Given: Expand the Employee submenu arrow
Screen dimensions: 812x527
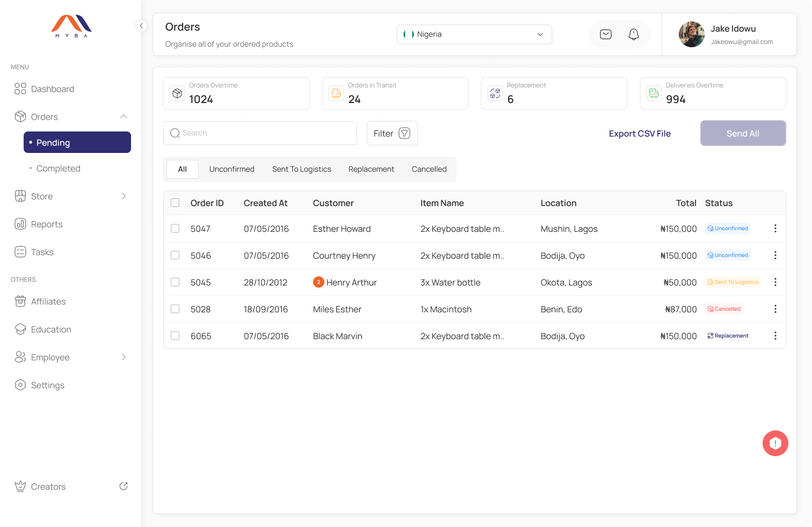Looking at the screenshot, I should tap(124, 357).
